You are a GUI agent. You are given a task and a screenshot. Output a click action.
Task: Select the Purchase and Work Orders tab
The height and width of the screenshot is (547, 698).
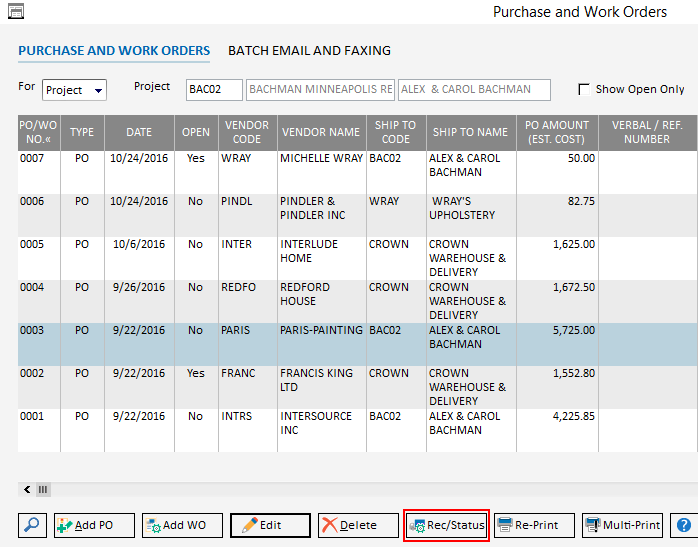114,50
